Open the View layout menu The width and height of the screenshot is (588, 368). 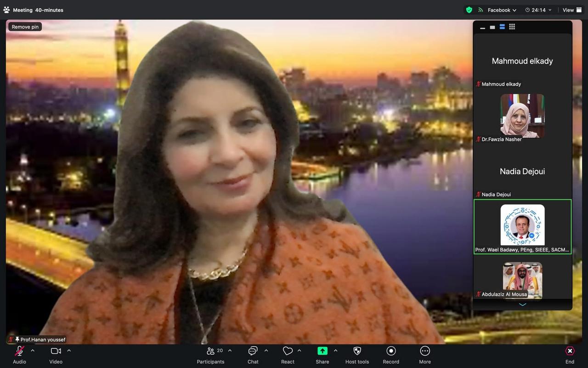(x=572, y=10)
